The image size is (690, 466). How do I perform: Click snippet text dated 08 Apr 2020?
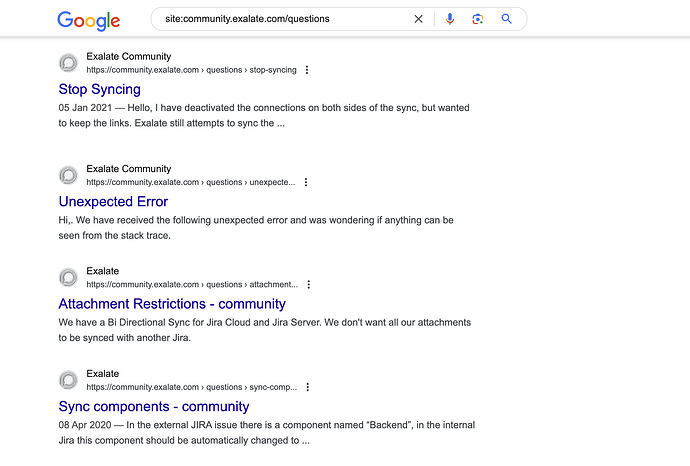pos(267,433)
